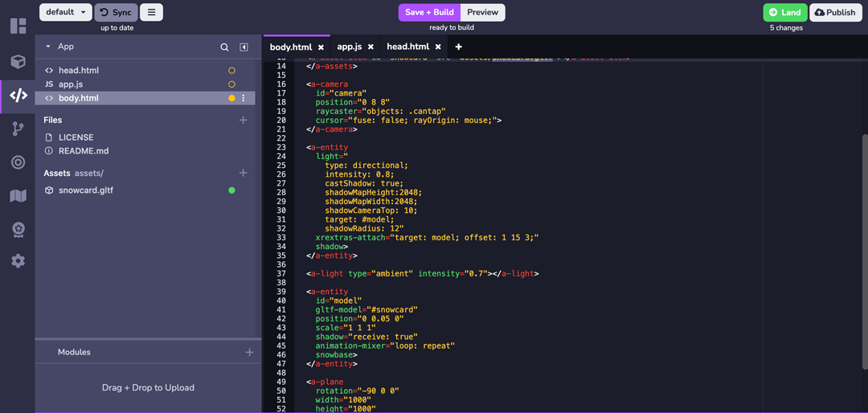The image size is (868, 413).
Task: Open the default branch dropdown
Action: [65, 12]
